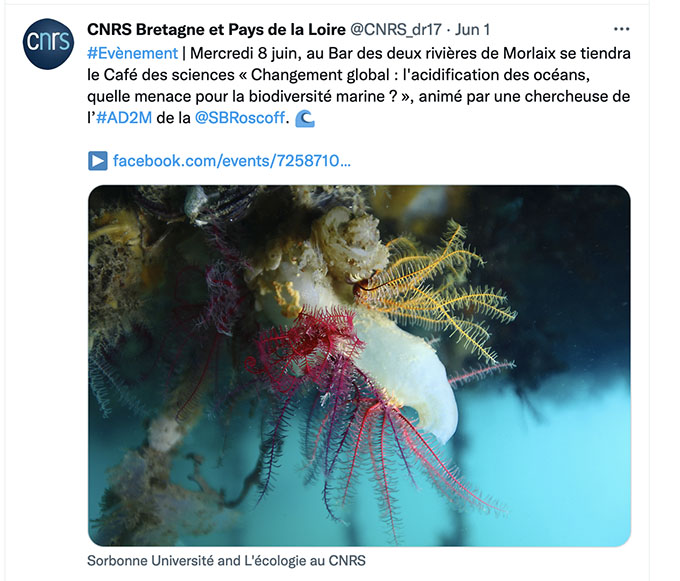This screenshot has width=680, height=581.
Task: Open the #AD2M hashtag link
Action: (x=124, y=118)
